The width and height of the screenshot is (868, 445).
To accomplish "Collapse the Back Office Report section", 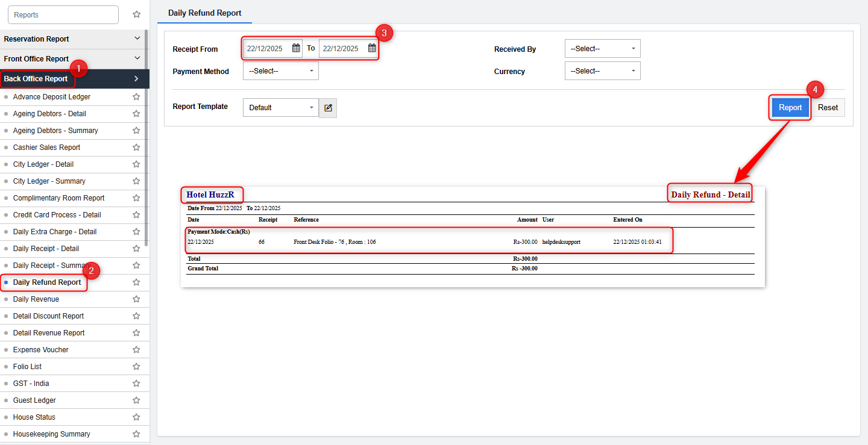I will tap(74, 79).
